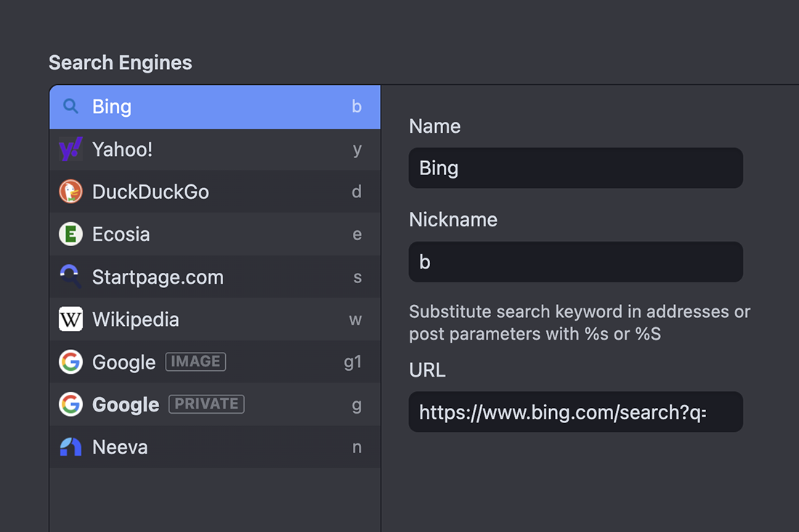The image size is (799, 532).
Task: Click the PRIVATE badge next to Google
Action: (206, 404)
